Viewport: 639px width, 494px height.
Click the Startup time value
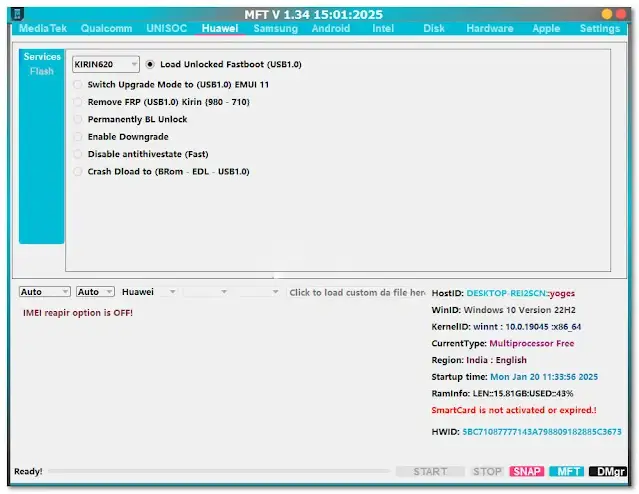pos(544,377)
